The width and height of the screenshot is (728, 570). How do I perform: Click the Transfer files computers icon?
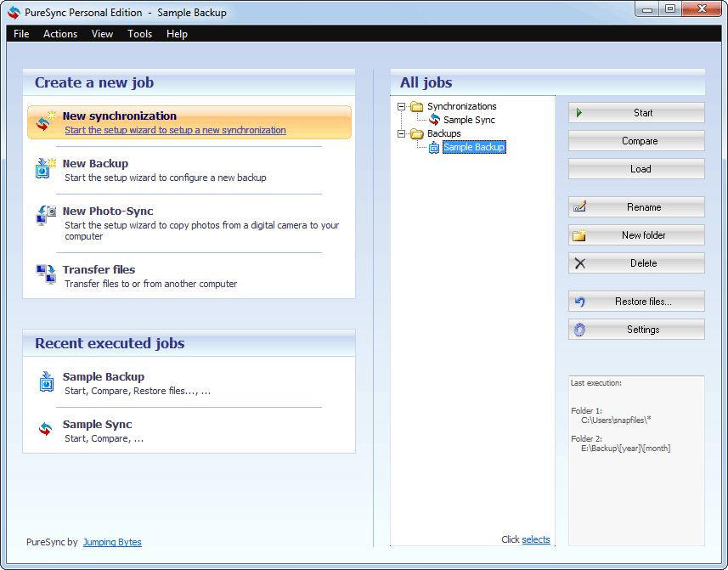click(45, 274)
